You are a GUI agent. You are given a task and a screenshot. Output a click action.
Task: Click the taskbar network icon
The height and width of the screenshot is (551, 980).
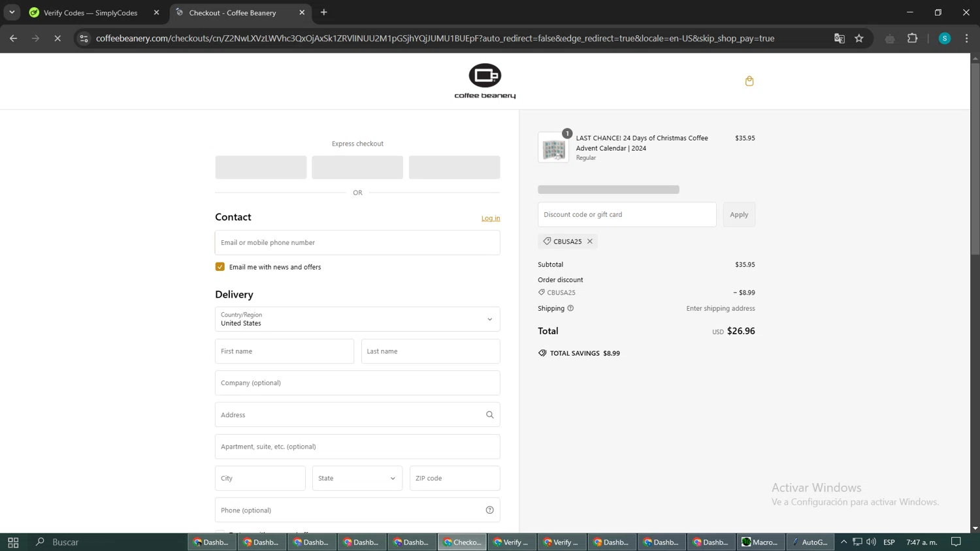857,542
